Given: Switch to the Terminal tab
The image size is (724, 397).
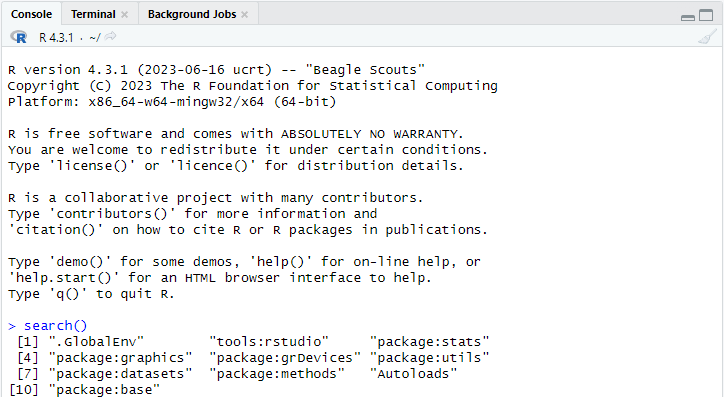Looking at the screenshot, I should [93, 14].
